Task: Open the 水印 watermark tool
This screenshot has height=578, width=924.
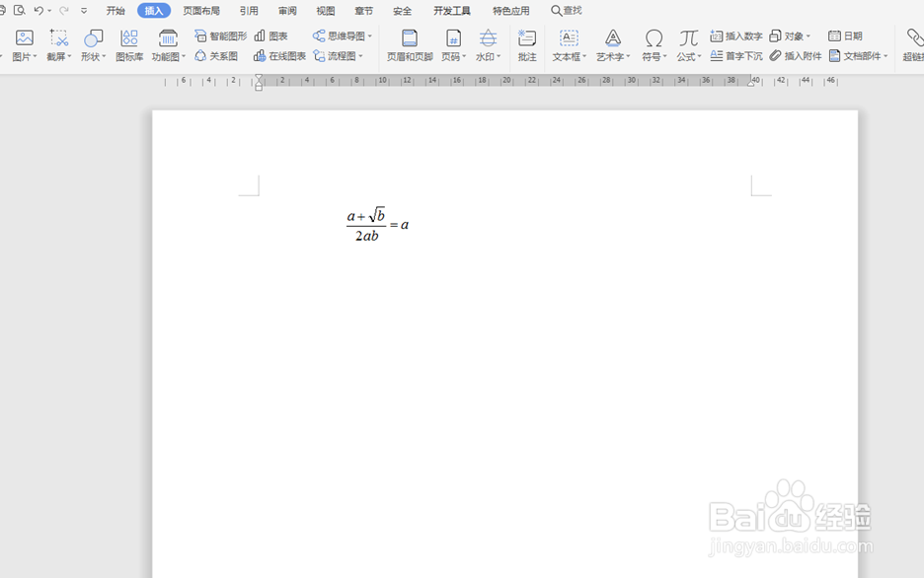Action: [488, 45]
